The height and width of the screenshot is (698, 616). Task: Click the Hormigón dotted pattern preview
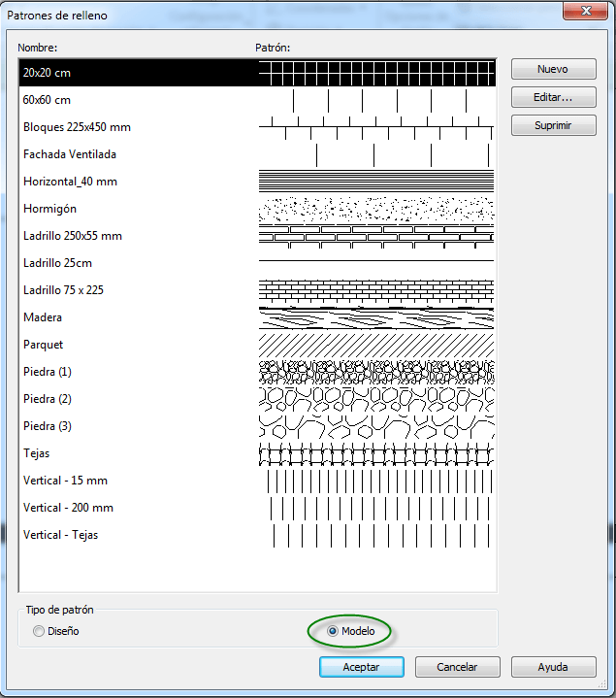[x=376, y=209]
